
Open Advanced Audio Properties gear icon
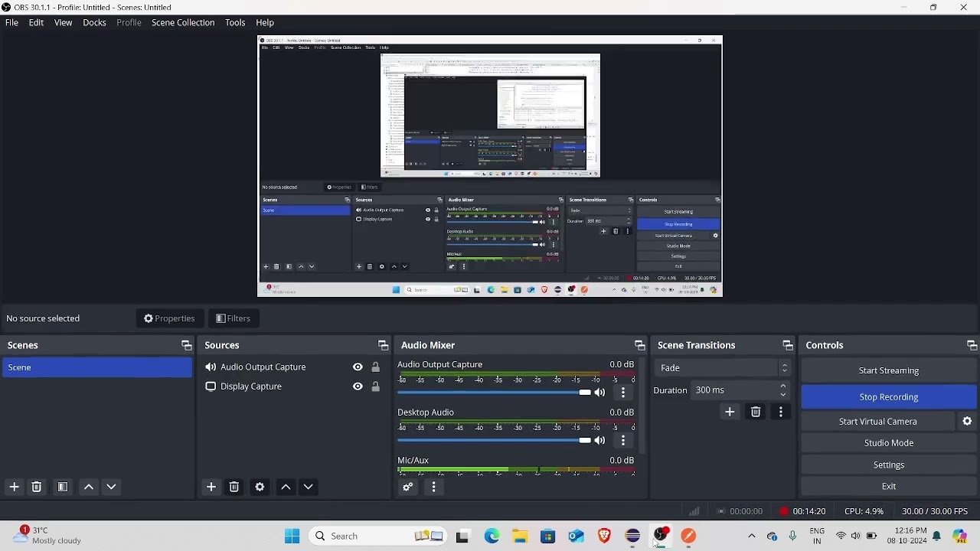[x=407, y=487]
